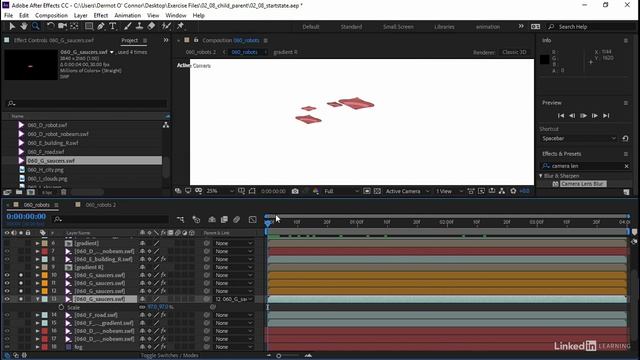The height and width of the screenshot is (360, 640).
Task: Open the Composition Mini-Flowchart in timeline
Action: pyautogui.click(x=180, y=220)
